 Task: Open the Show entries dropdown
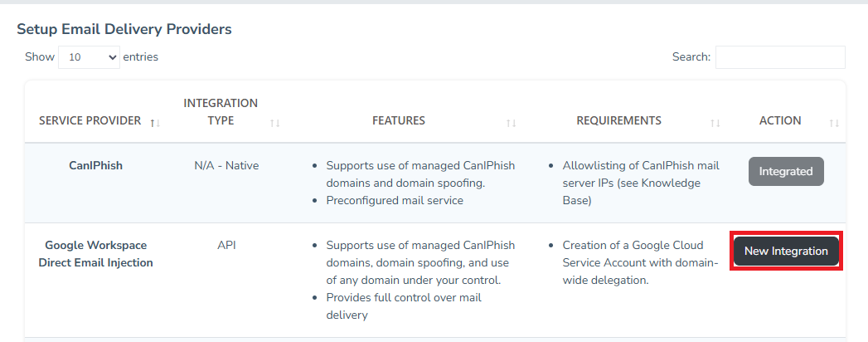[90, 57]
